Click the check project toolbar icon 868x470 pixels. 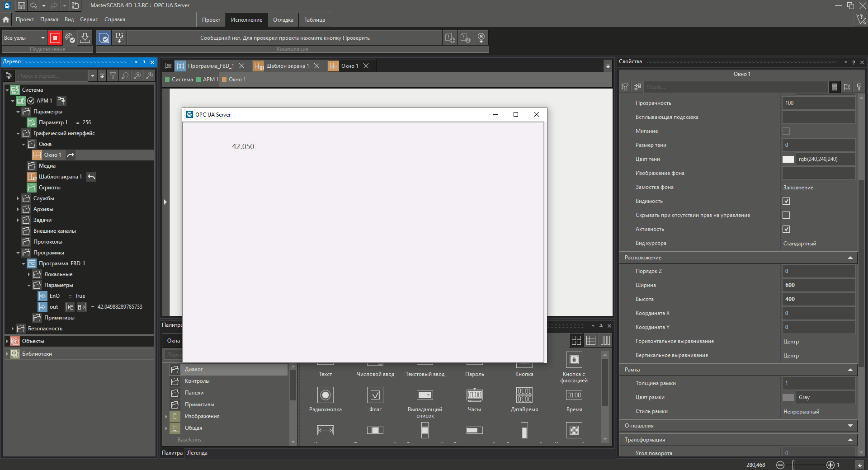tap(104, 38)
